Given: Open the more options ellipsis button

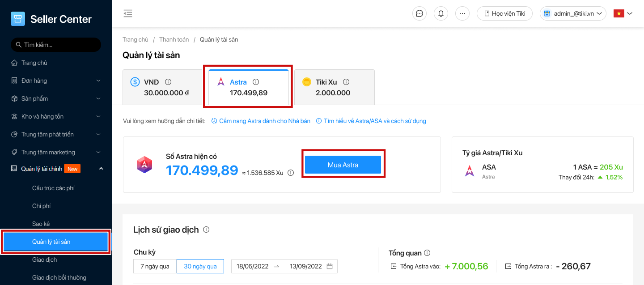Looking at the screenshot, I should click(x=462, y=13).
